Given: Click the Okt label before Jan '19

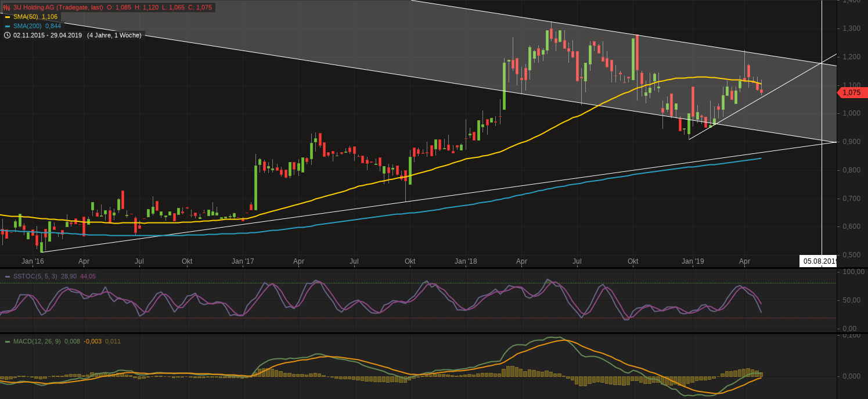Looking at the screenshot, I should [x=633, y=261].
